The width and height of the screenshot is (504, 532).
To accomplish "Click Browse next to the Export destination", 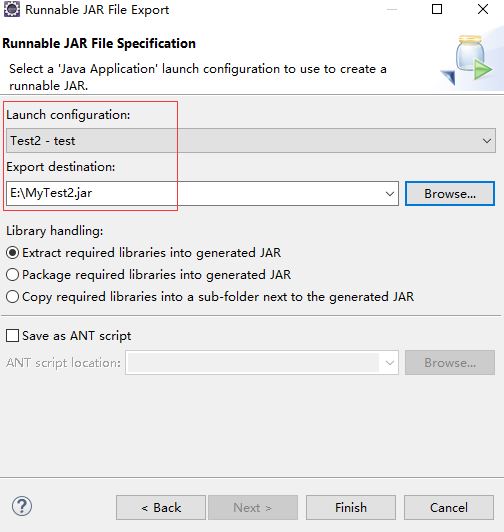I will (450, 194).
